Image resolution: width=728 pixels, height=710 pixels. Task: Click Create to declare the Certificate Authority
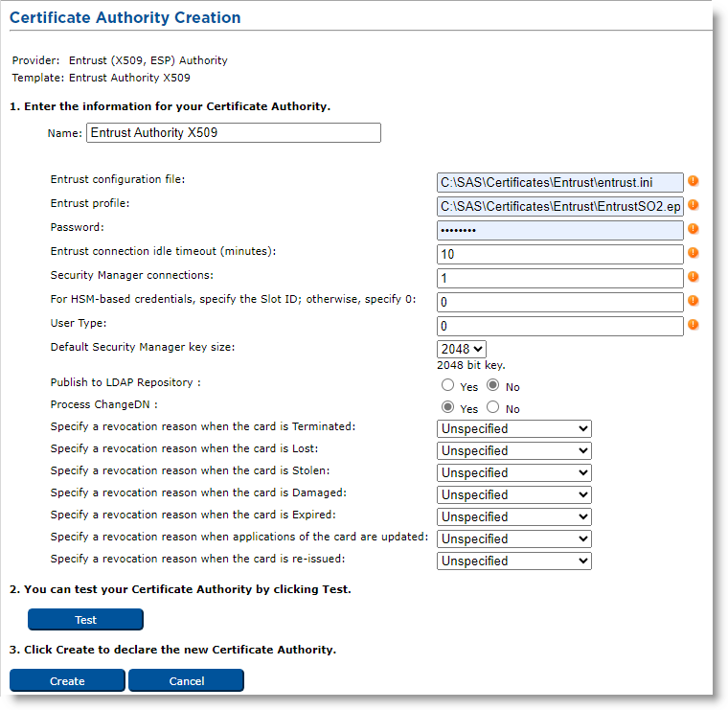67,681
